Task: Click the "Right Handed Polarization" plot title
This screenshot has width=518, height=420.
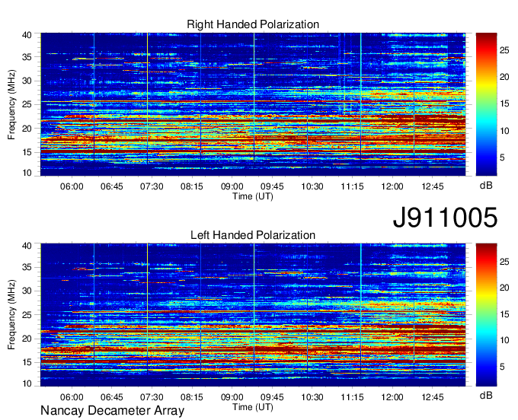Action: click(253, 24)
